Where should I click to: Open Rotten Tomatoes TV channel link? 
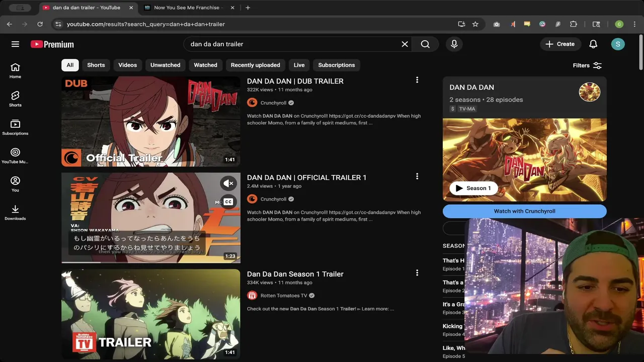[x=284, y=296]
